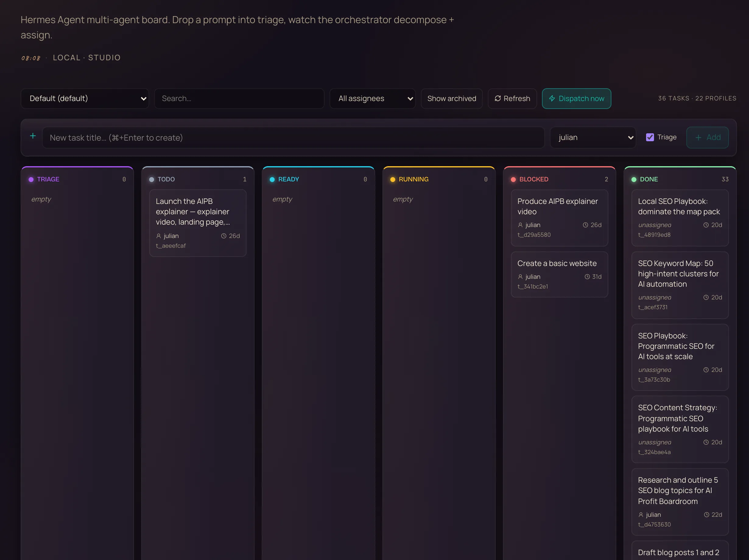
Task: Click person icon on Launch the AIPB card
Action: pos(158,236)
